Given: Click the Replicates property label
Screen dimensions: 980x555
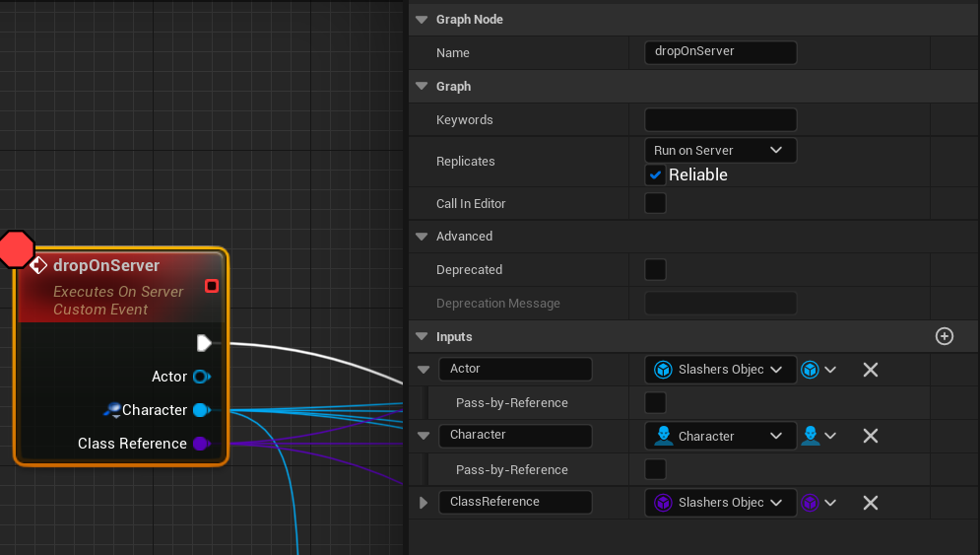Looking at the screenshot, I should point(466,162).
